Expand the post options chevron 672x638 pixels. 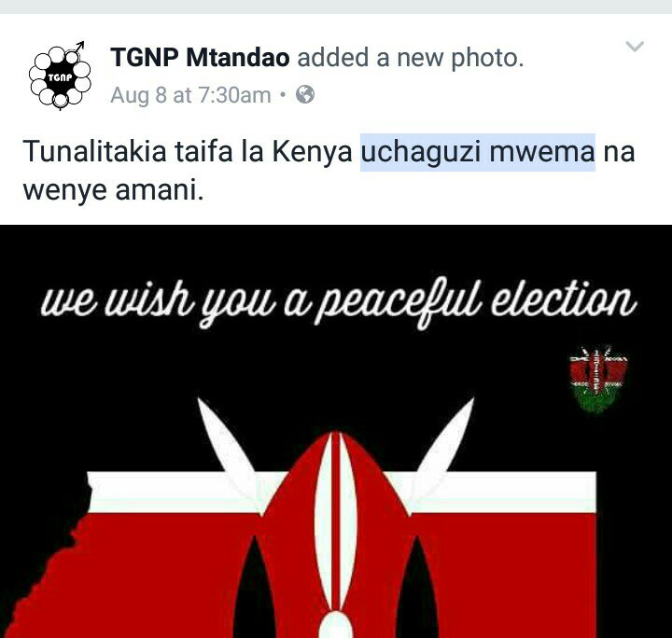635,46
